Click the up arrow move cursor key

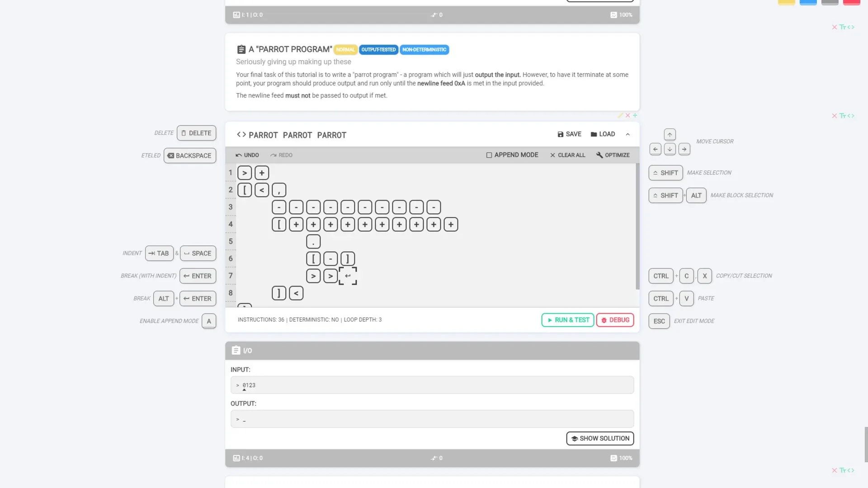(670, 135)
